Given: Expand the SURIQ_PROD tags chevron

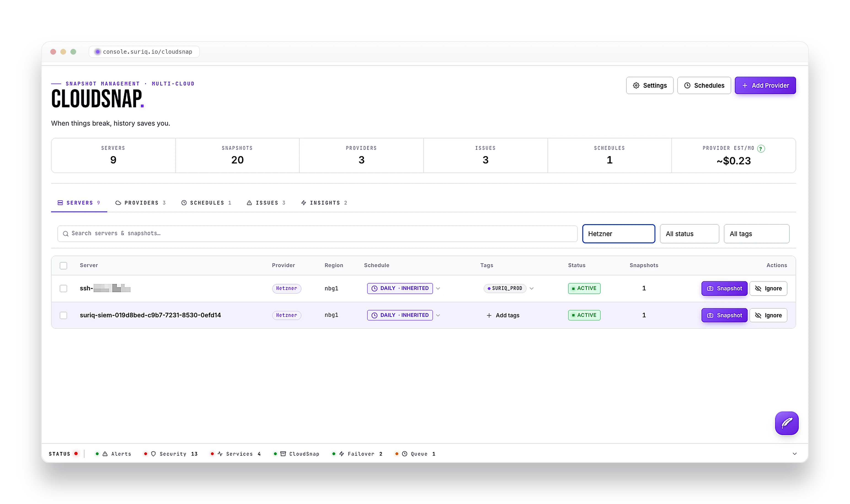Looking at the screenshot, I should tap(532, 288).
